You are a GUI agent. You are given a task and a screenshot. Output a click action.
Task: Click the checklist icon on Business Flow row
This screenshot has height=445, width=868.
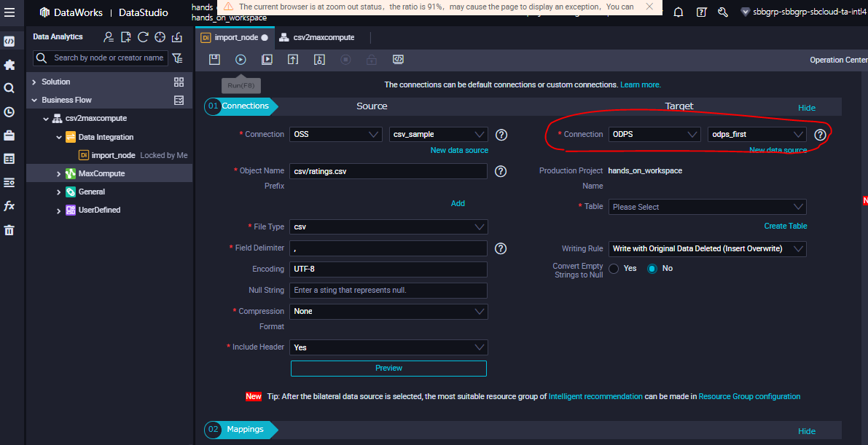pyautogui.click(x=179, y=101)
